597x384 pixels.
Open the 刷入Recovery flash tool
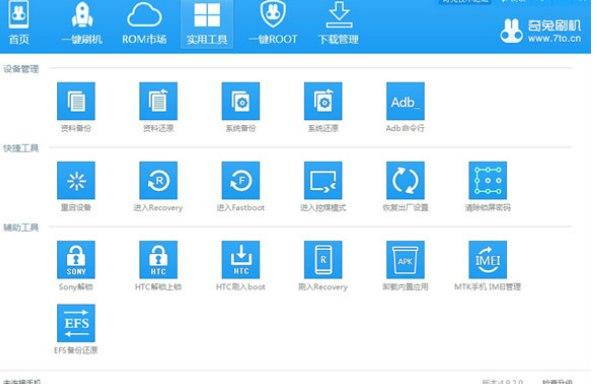click(x=323, y=260)
